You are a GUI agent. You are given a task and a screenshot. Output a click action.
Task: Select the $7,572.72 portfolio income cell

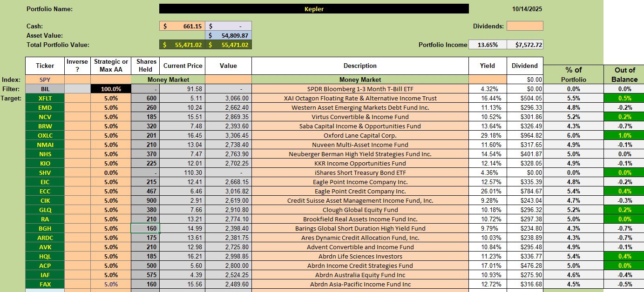point(525,45)
